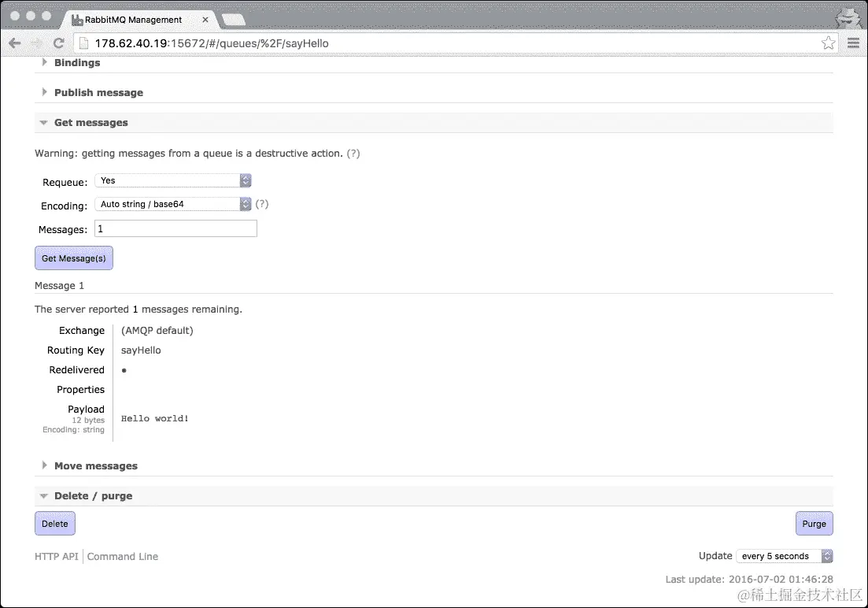
Task: Expand the Move messages section
Action: click(95, 465)
